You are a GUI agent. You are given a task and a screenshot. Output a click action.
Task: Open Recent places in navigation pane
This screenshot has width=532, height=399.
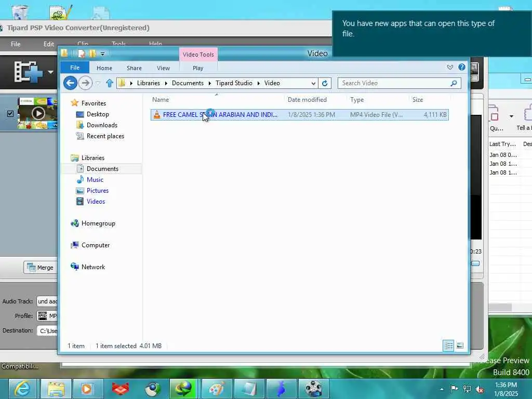point(105,136)
